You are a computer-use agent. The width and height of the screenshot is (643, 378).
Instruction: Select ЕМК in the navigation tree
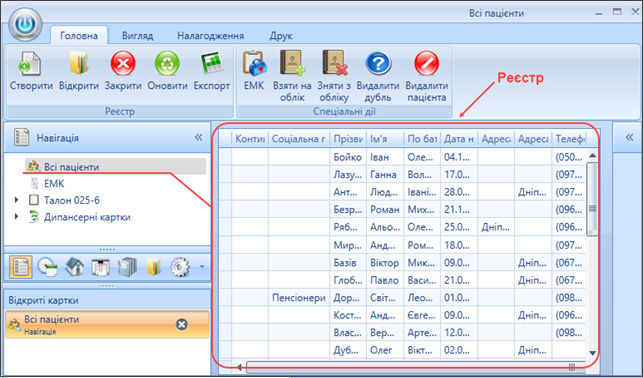(54, 184)
